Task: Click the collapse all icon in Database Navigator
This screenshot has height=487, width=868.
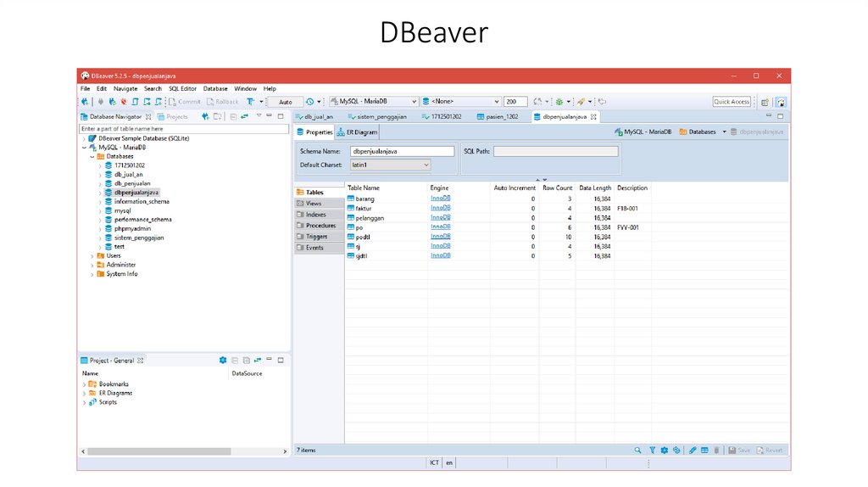Action: (233, 116)
